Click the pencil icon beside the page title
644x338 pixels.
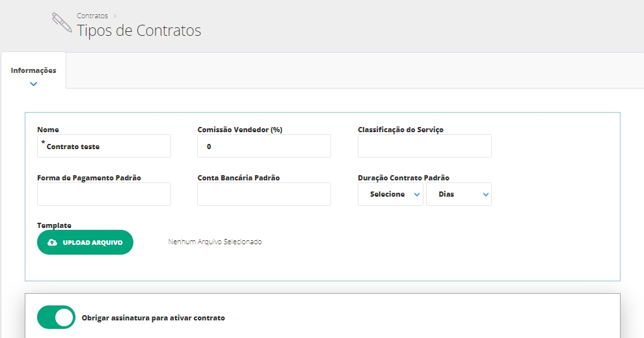pyautogui.click(x=62, y=23)
